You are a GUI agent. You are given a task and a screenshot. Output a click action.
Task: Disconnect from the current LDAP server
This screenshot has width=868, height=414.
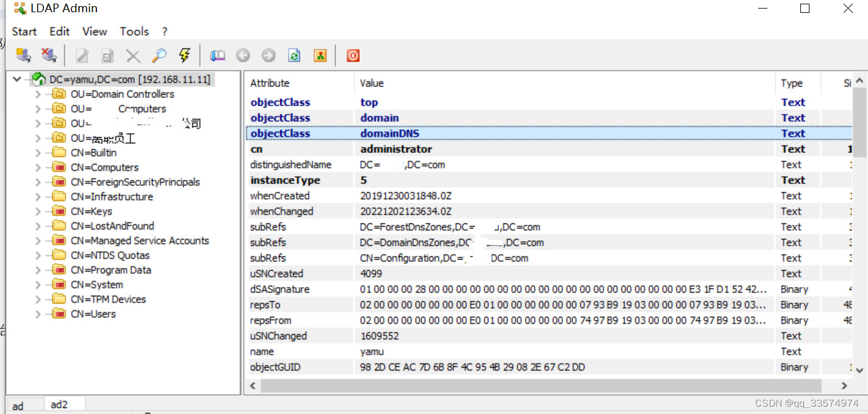click(49, 55)
